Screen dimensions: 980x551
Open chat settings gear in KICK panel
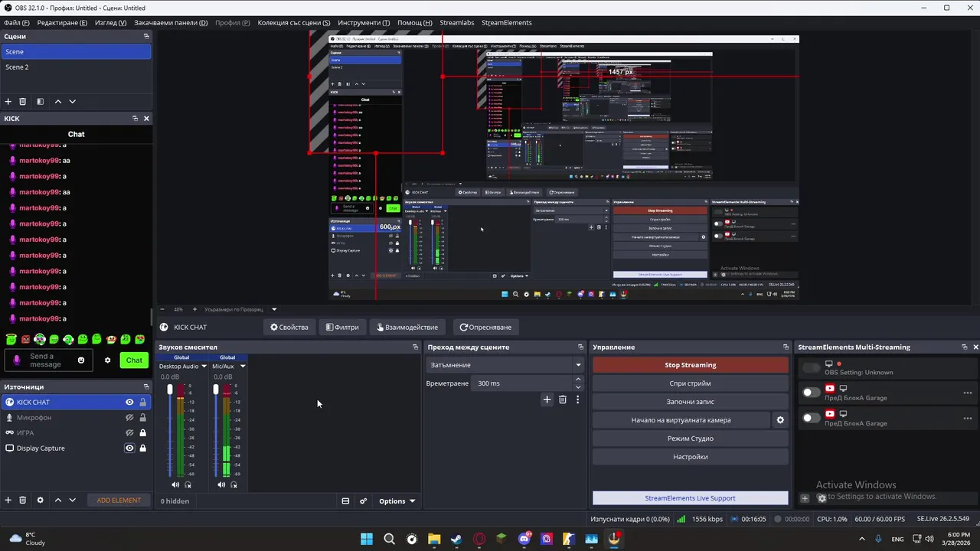click(x=107, y=360)
